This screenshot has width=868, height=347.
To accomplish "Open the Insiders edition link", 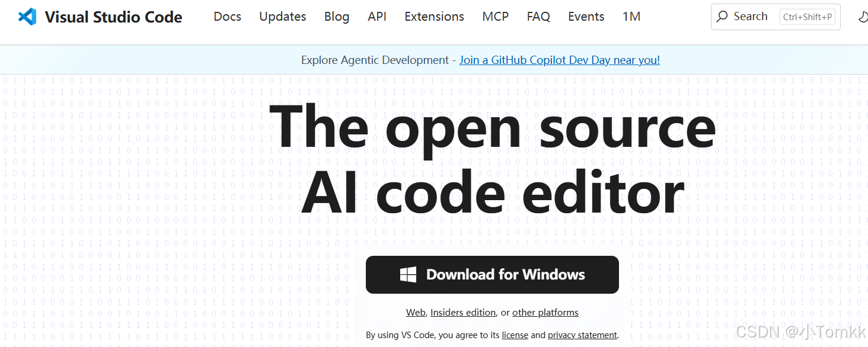I will [463, 312].
